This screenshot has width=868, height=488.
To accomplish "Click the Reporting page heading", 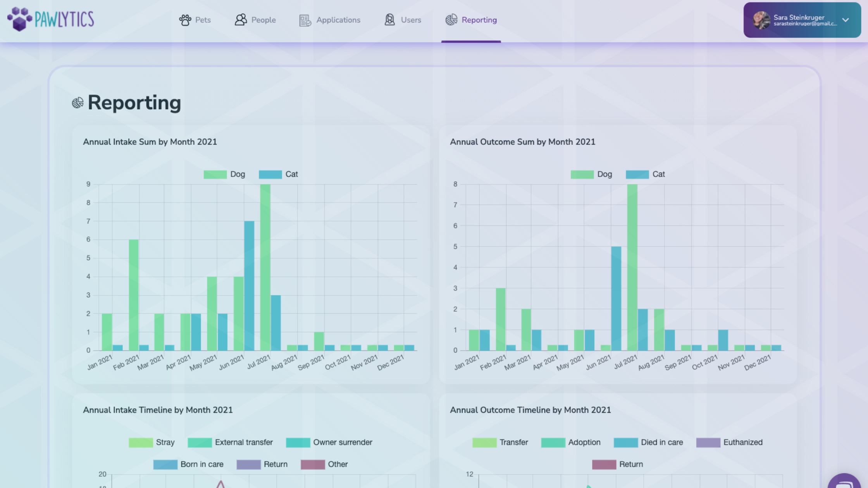I will click(134, 103).
